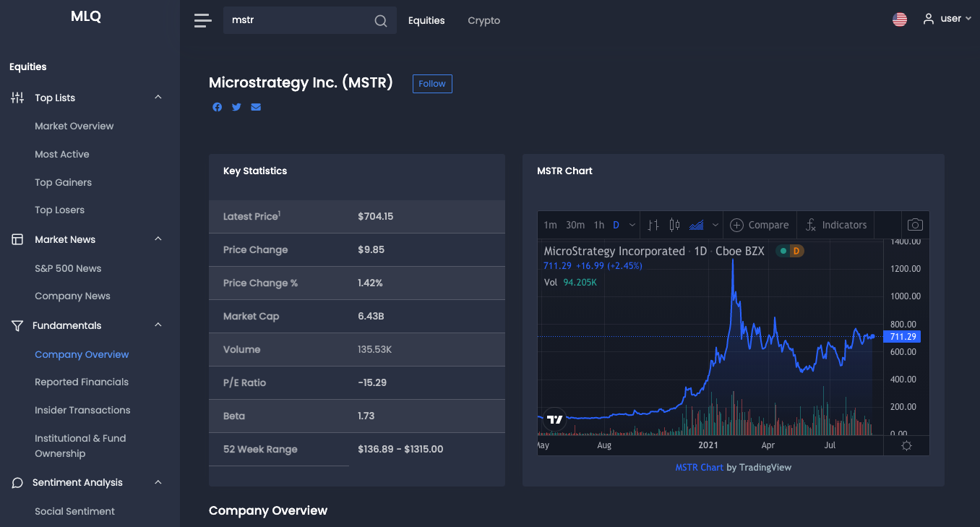Open chart settings gear icon
This screenshot has height=527, width=980.
pos(906,445)
